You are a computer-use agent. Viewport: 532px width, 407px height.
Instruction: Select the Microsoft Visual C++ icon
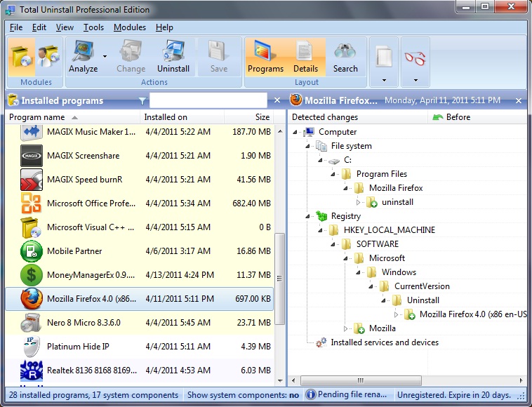[x=31, y=227]
